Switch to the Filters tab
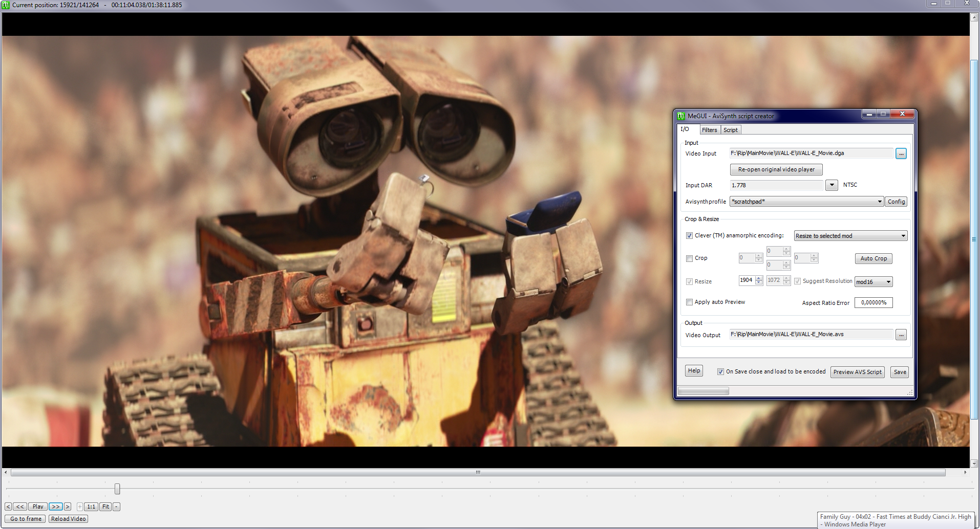This screenshot has width=980, height=529. tap(710, 130)
